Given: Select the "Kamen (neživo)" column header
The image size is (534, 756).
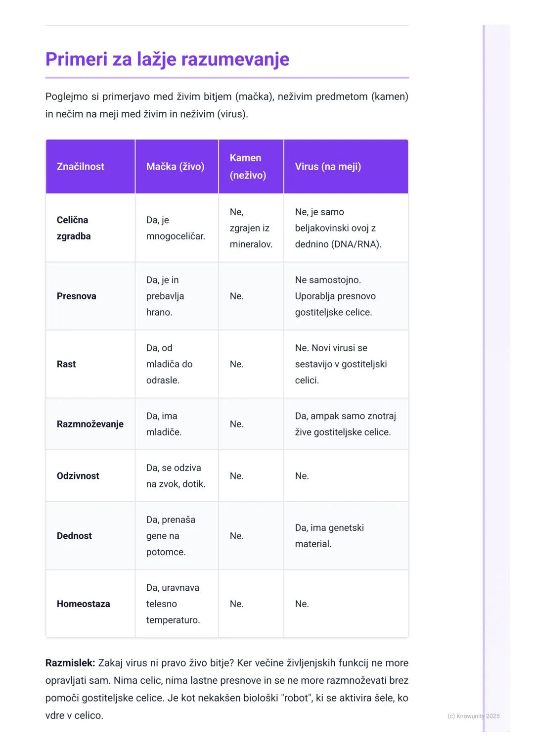Looking at the screenshot, I should click(248, 167).
